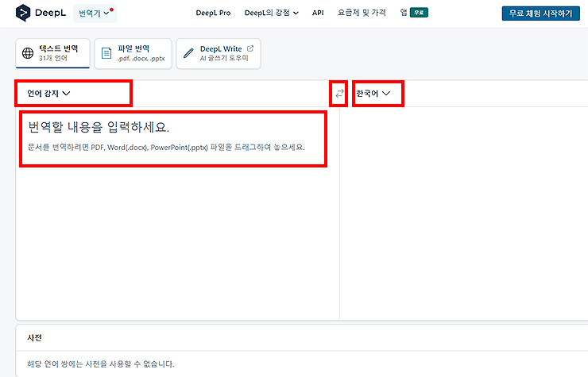Click the 31개 언어 subtitle
This screenshot has height=377, width=588.
(x=53, y=58)
